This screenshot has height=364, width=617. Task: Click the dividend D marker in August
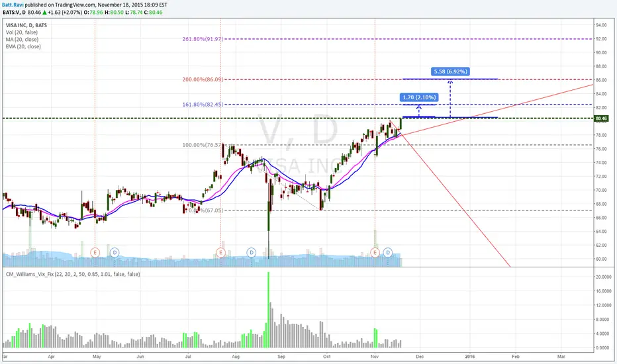tap(251, 252)
